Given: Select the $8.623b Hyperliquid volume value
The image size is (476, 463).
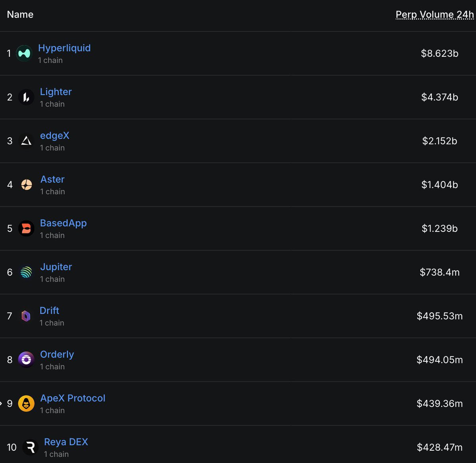Looking at the screenshot, I should [440, 53].
